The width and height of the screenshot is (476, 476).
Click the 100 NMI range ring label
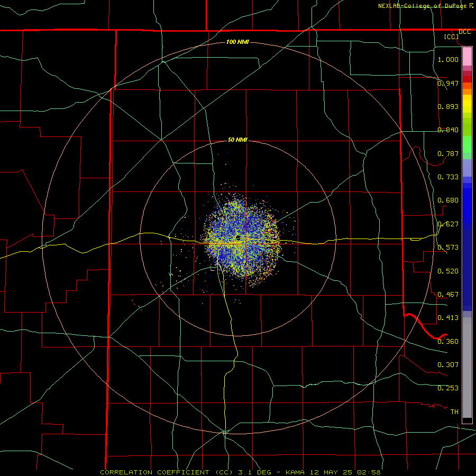pos(237,42)
